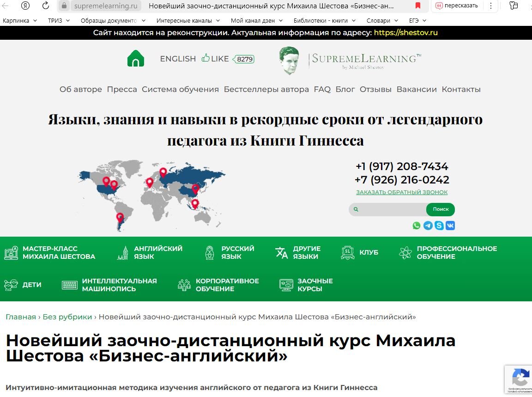Click the padlock site security icon
532x397 pixels.
pos(64,6)
